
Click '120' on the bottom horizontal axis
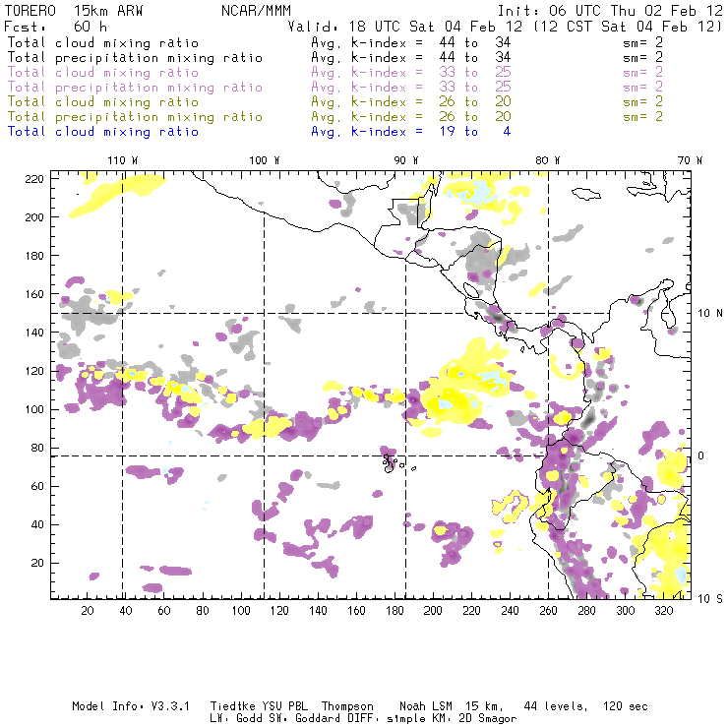coord(279,611)
